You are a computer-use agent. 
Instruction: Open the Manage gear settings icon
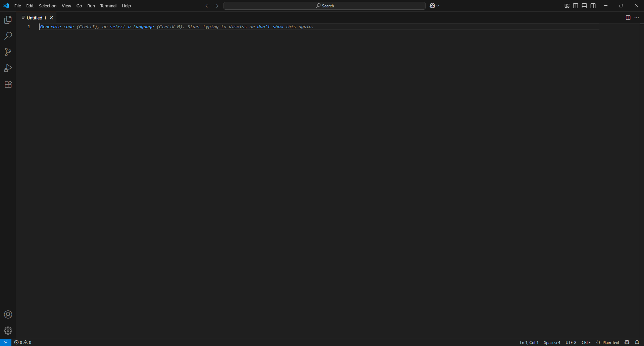pos(8,331)
